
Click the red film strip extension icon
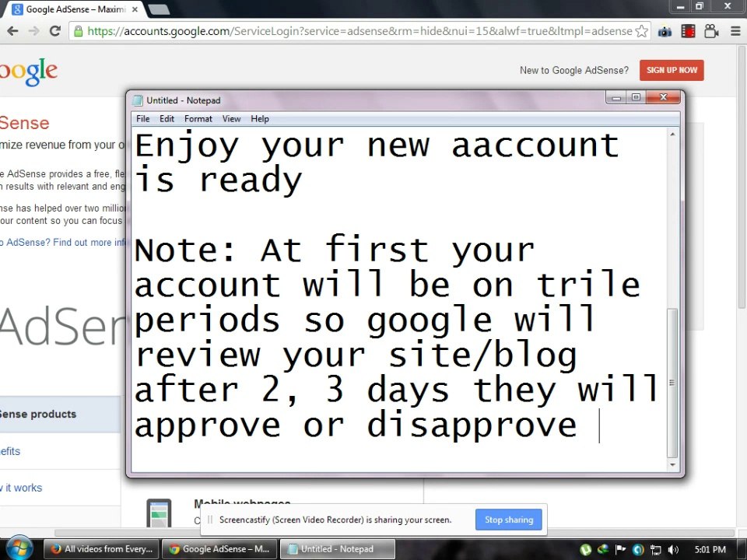click(x=688, y=31)
